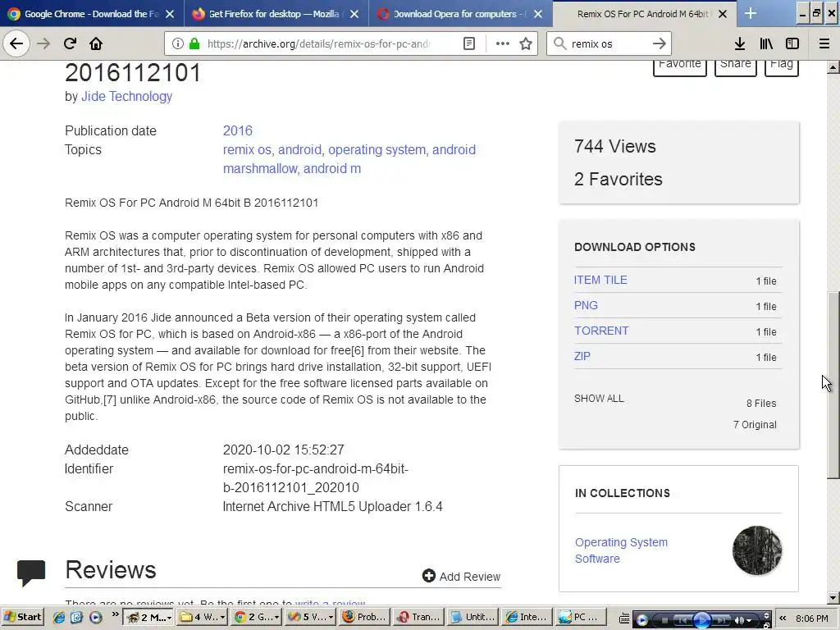Open the Jide Technology author link

coord(126,97)
